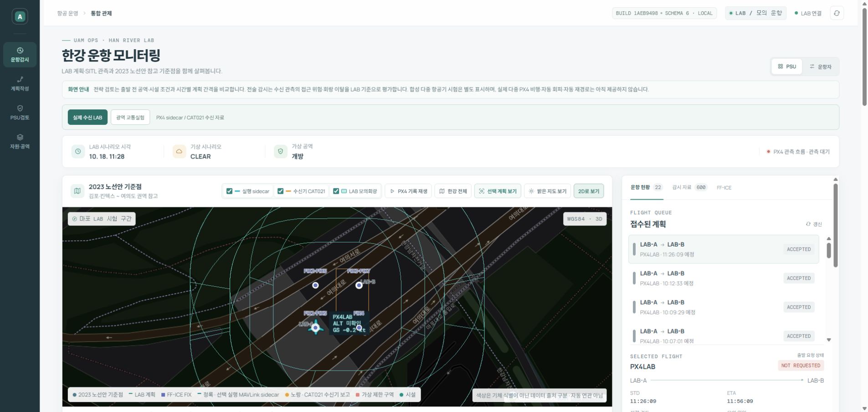868x412 pixels.
Task: Click the PX4LAB aircraft marker on the map
Action: pyautogui.click(x=315, y=327)
